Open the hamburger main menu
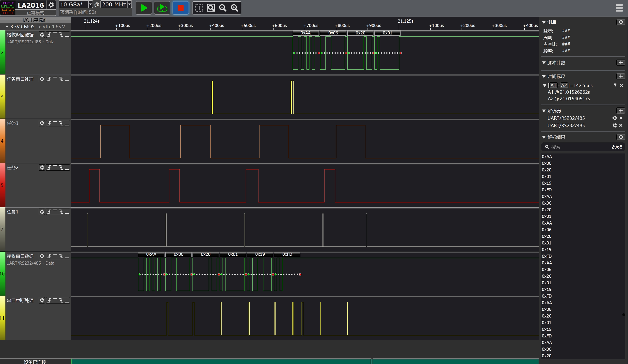Screen dimensions: 628x364 tap(619, 8)
